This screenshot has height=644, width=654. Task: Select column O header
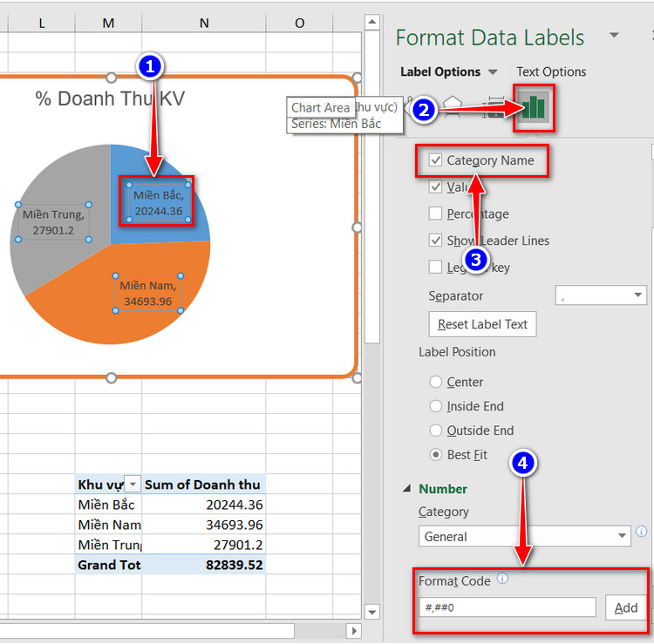coord(299,24)
